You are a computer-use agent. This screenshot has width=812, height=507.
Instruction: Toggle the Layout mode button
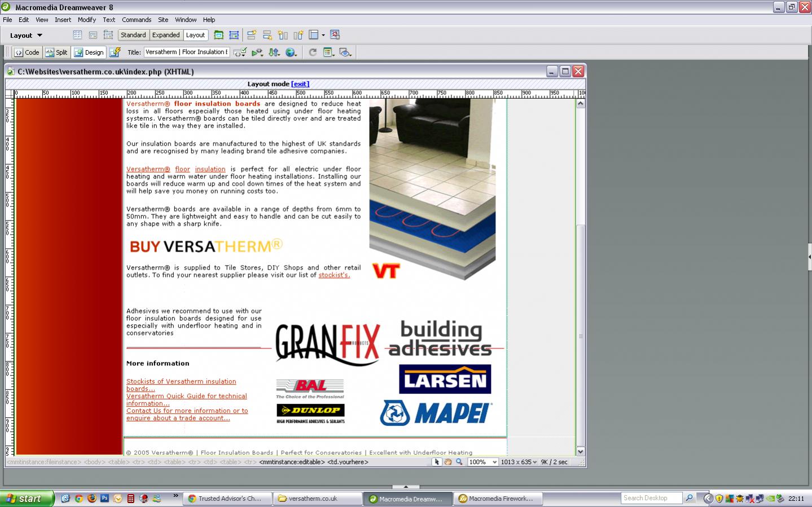[x=195, y=35]
